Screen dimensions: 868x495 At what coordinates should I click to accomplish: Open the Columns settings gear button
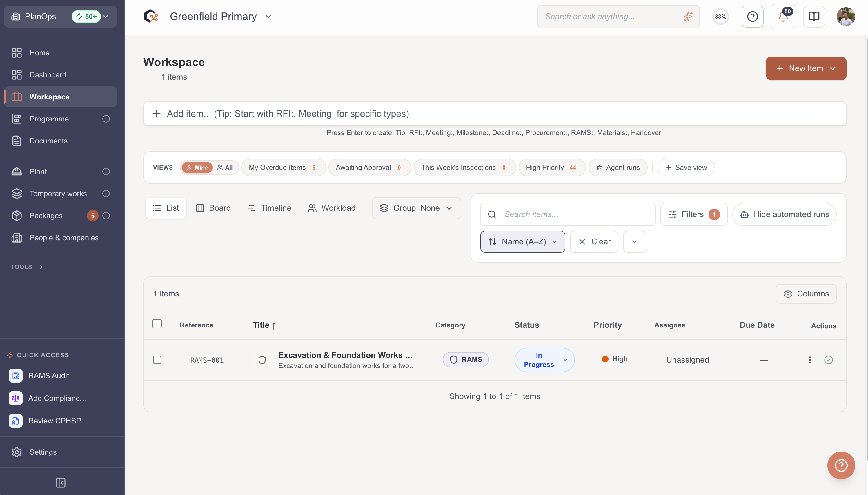(x=806, y=294)
